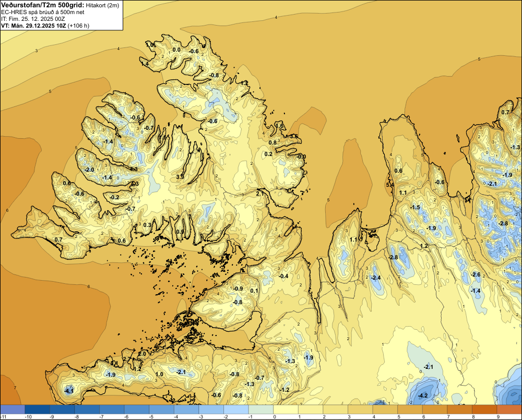The height and width of the screenshot is (420, 522).
Task: Select the temperature label "-1.5"
Action: pos(415,207)
